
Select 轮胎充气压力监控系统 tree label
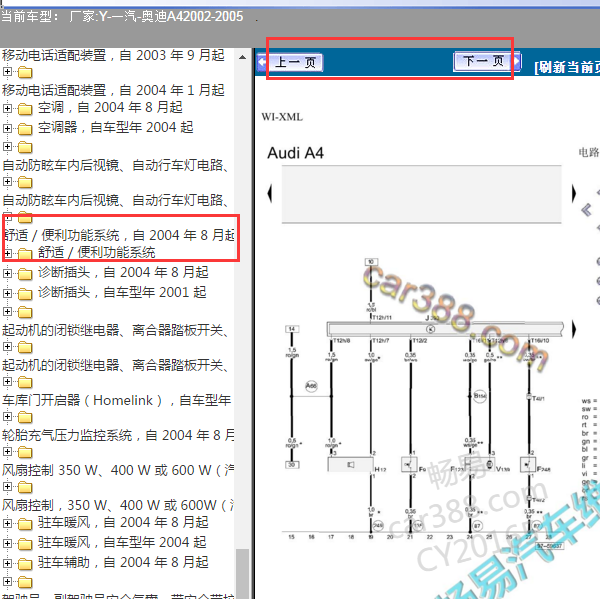coord(118,435)
